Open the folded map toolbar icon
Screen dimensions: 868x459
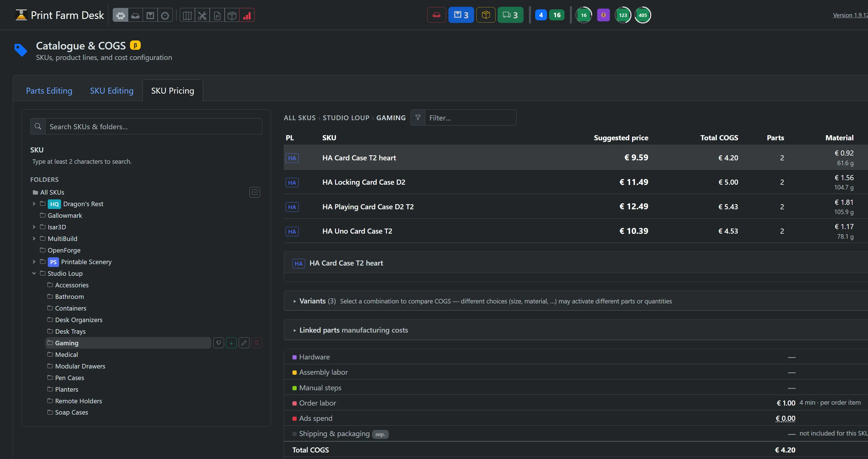(187, 15)
